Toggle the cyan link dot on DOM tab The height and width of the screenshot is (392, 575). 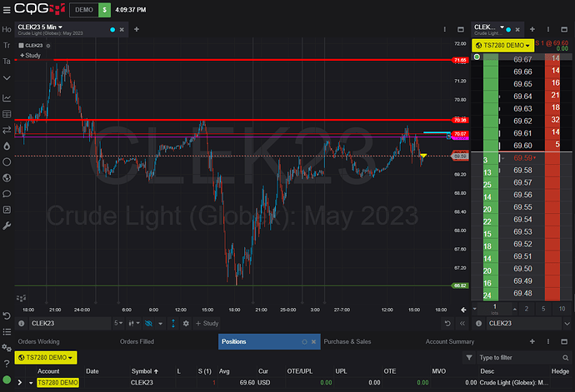pos(508,30)
